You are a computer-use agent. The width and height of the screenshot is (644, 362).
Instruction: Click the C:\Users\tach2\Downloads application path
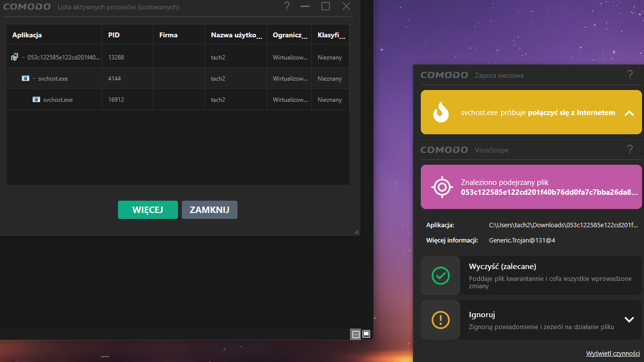(563, 225)
